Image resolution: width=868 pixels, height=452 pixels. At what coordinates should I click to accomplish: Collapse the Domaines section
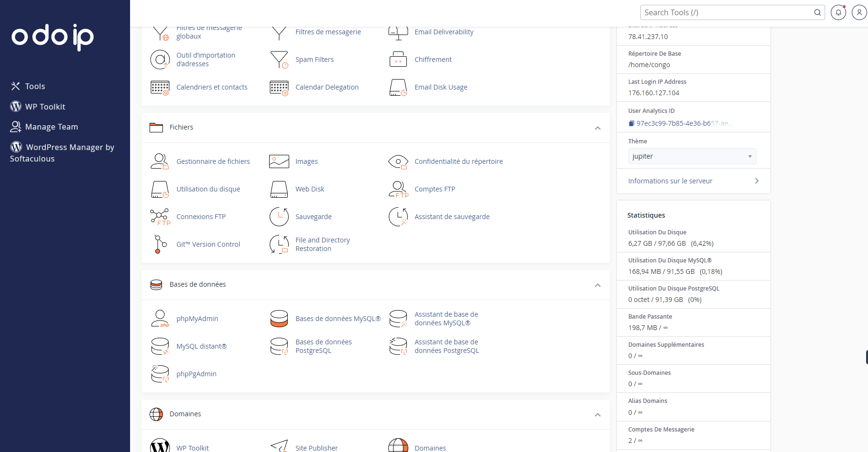point(597,414)
